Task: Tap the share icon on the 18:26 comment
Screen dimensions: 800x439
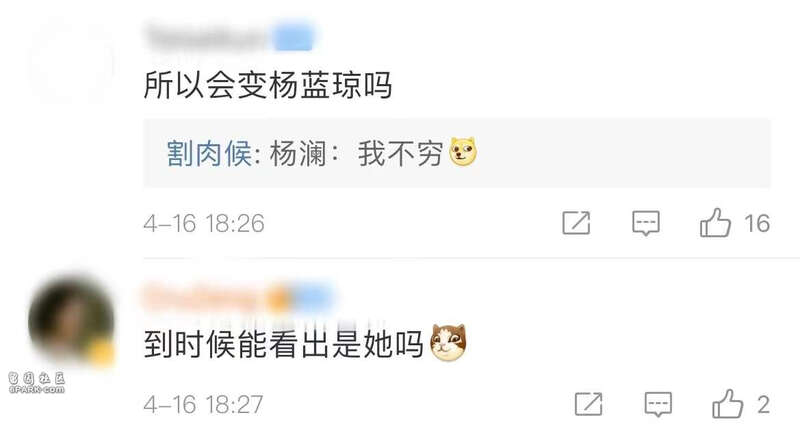Action: (576, 223)
